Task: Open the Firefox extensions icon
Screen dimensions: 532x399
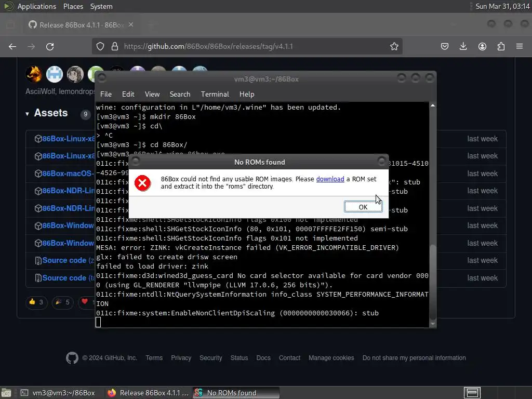Action: click(501, 46)
